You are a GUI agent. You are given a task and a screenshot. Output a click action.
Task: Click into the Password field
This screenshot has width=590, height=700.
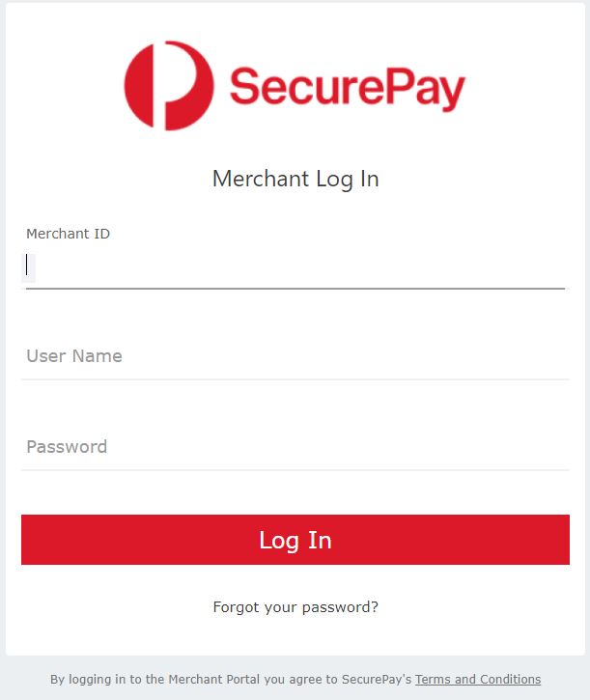point(295,447)
